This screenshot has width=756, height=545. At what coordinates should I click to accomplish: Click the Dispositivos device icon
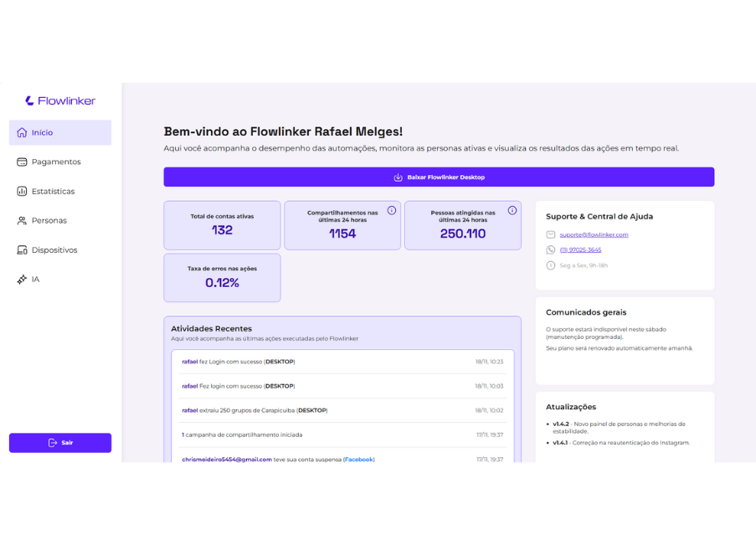tap(21, 249)
